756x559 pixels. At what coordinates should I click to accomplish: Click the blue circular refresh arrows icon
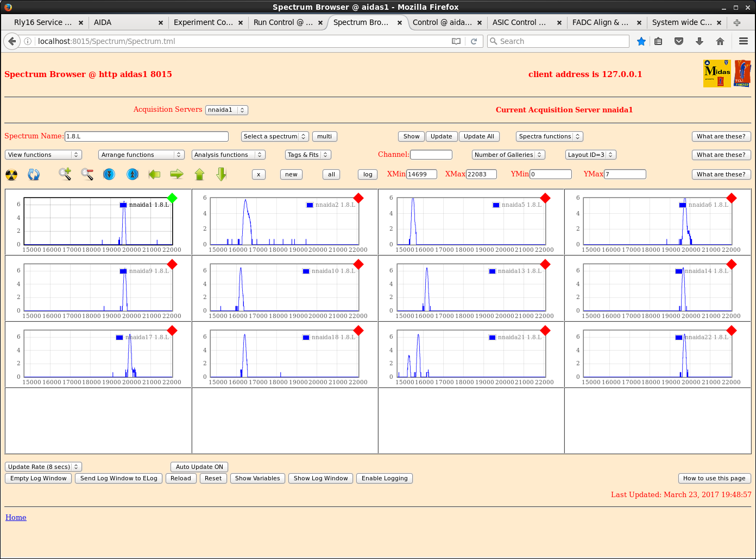click(34, 175)
